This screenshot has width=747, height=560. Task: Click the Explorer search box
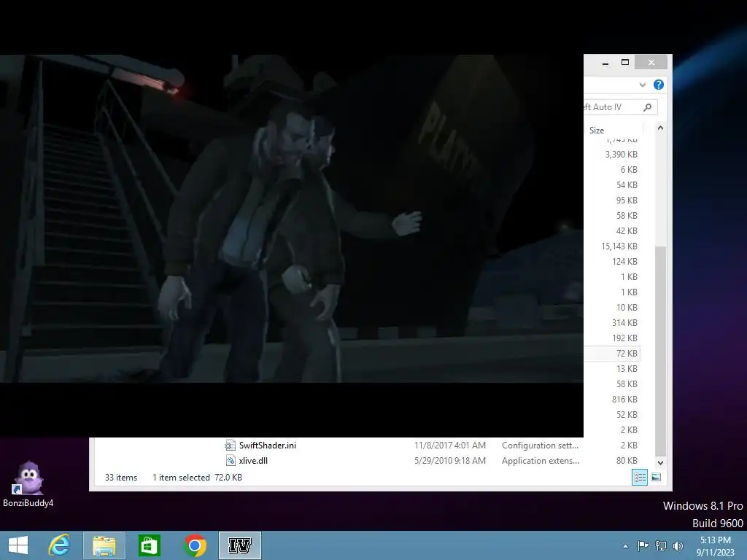coord(621,107)
